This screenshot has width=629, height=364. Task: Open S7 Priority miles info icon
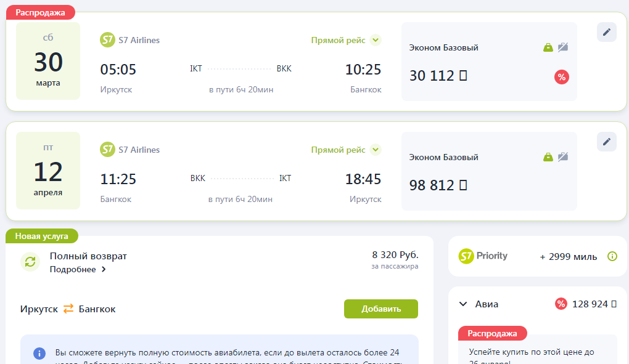click(612, 256)
